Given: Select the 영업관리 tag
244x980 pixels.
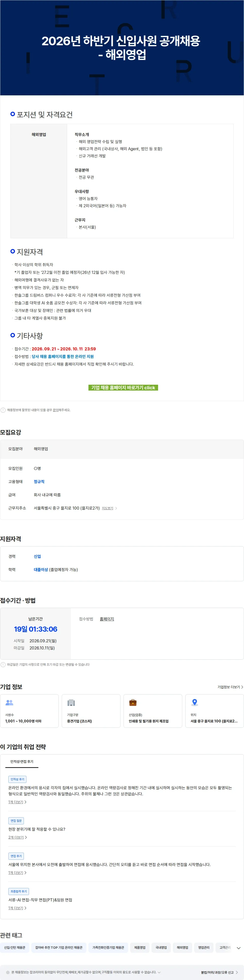Looking at the screenshot, I should pos(204,947).
